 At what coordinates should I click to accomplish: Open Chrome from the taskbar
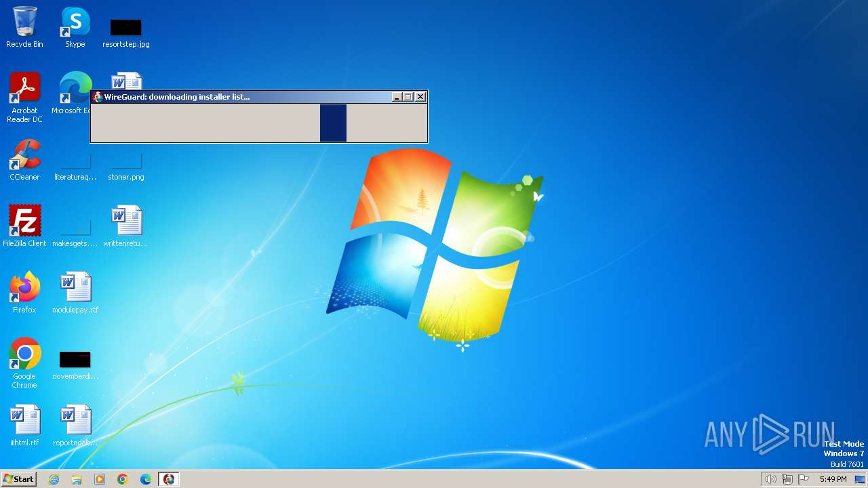tap(123, 479)
